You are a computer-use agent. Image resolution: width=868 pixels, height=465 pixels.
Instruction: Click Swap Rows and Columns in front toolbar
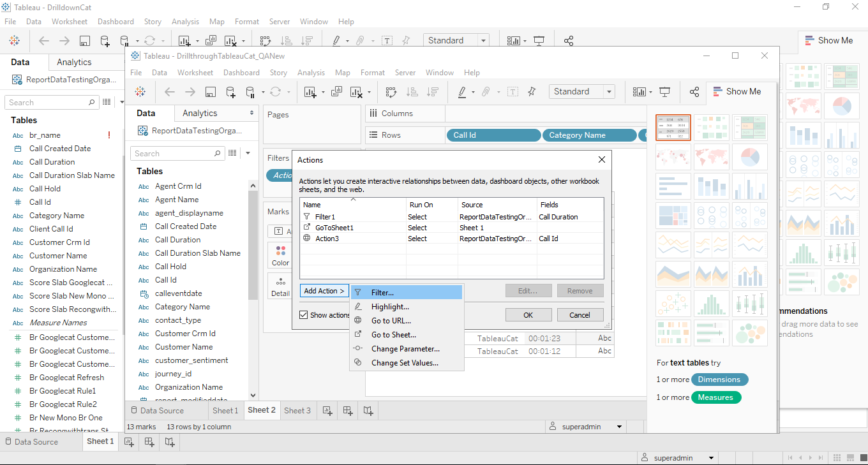(391, 92)
